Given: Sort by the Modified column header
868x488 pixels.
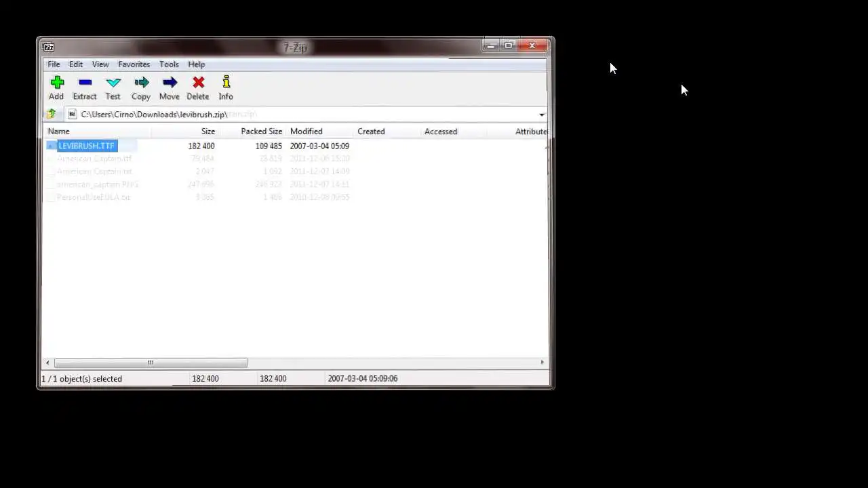Looking at the screenshot, I should pos(320,131).
